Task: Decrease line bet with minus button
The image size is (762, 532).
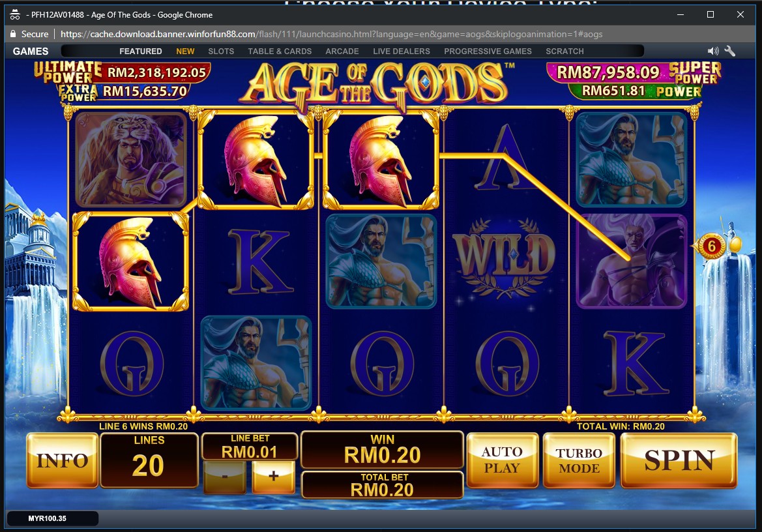Action: [x=224, y=476]
